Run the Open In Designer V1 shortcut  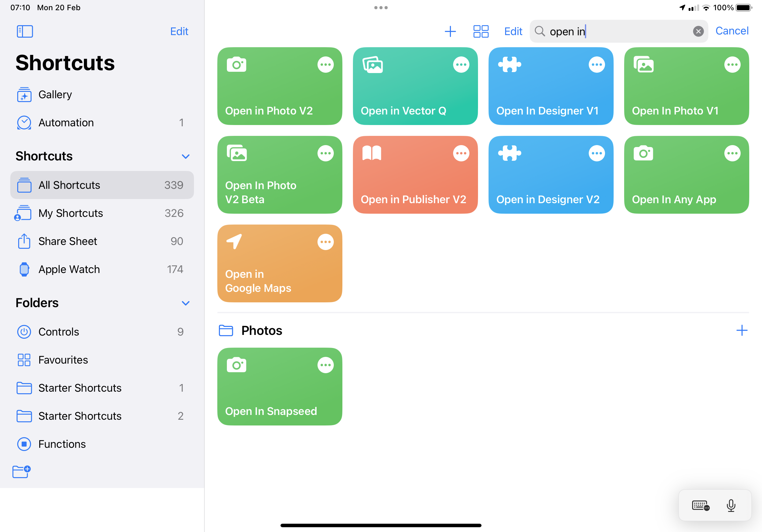click(550, 86)
